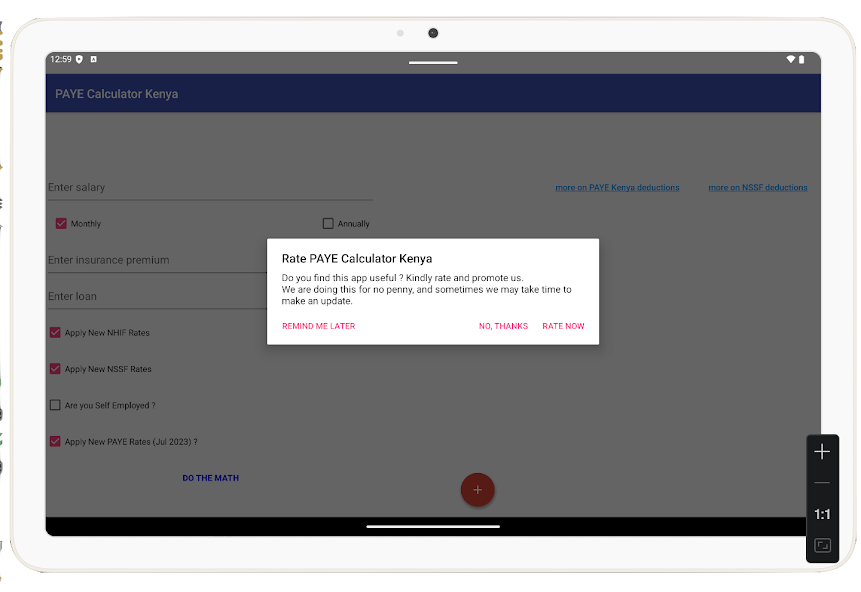The image size is (861, 592).
Task: Zoom in with emulator plus icon
Action: 821,451
